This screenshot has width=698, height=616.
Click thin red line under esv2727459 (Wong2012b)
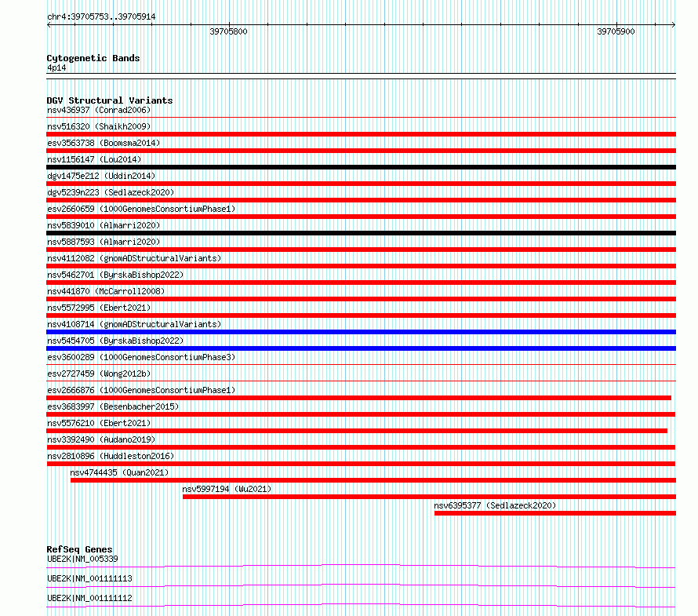(x=361, y=381)
